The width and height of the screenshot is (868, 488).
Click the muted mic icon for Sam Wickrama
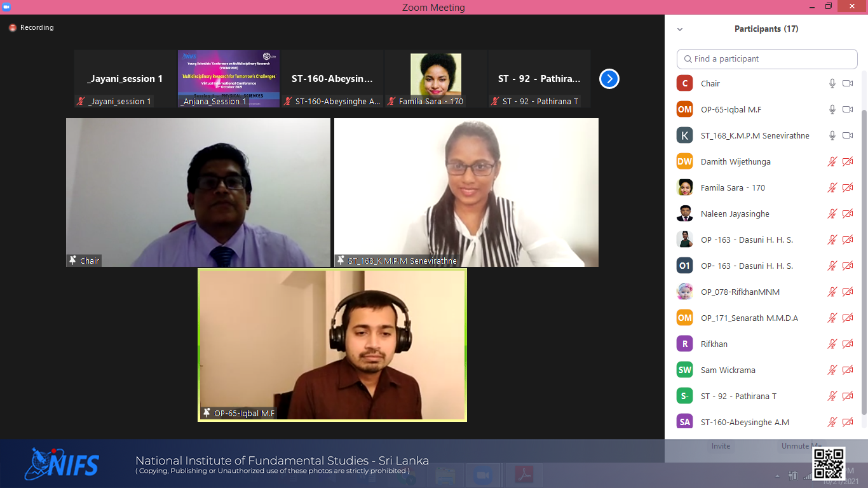832,370
